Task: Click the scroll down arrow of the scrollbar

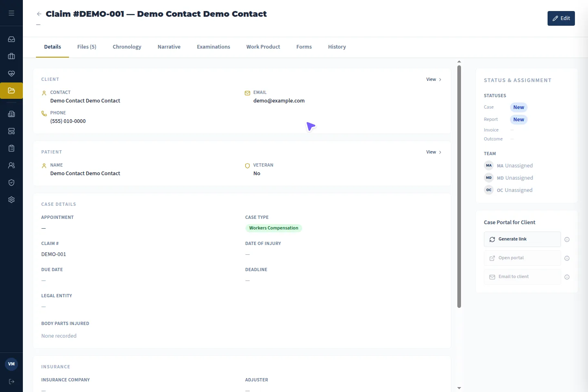Action: pos(459,388)
